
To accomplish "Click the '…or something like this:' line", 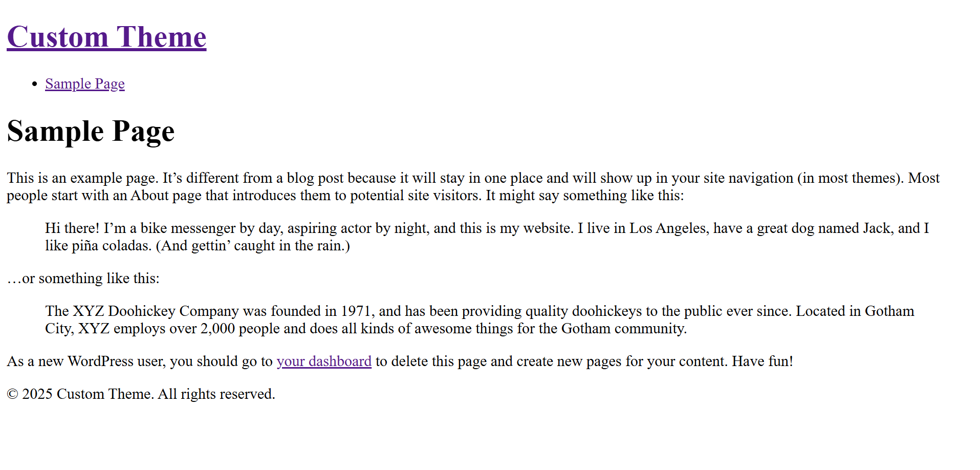I will coord(83,279).
